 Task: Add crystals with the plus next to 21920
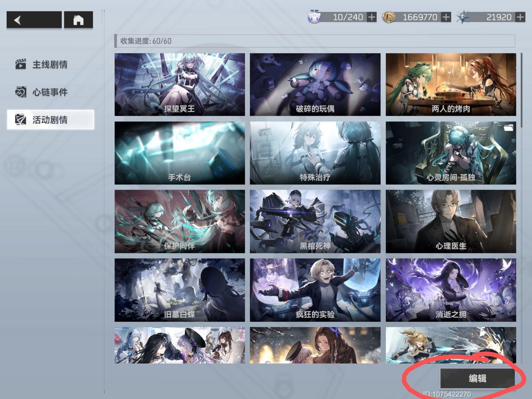coord(520,17)
